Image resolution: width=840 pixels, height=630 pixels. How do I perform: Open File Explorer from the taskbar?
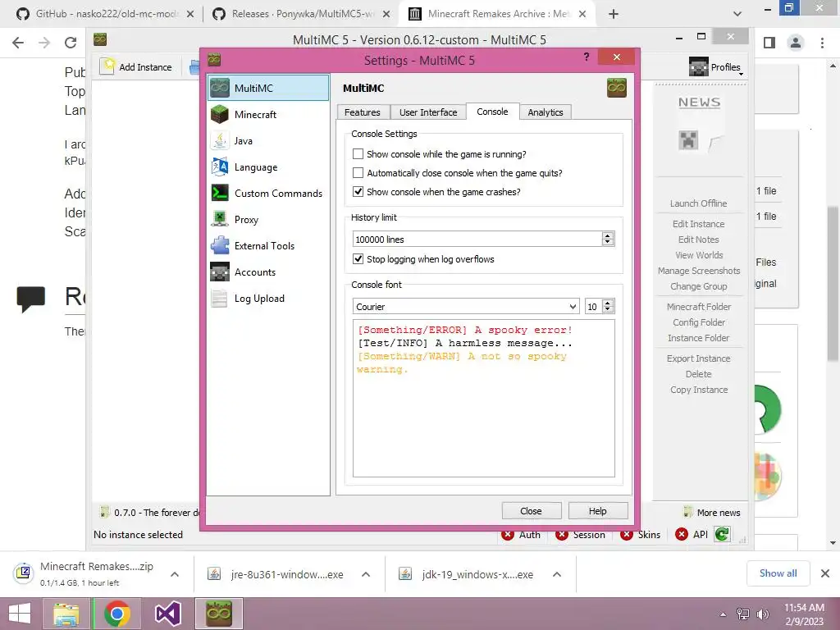tap(66, 614)
